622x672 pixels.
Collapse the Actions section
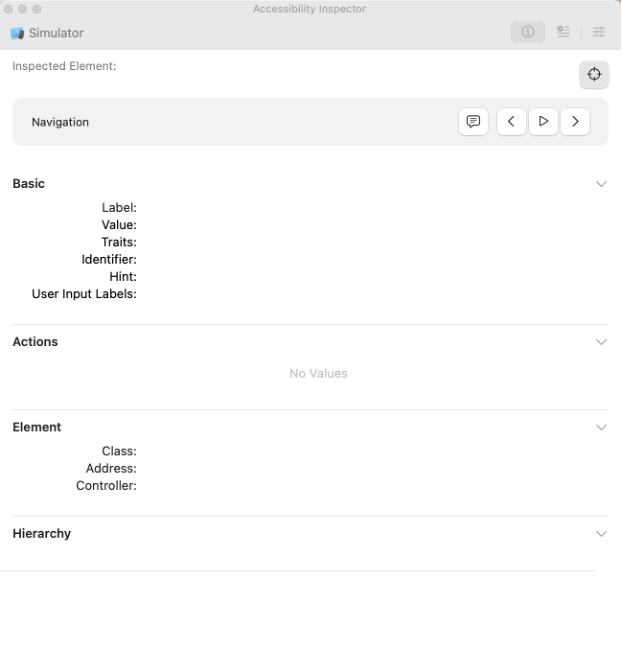point(601,342)
